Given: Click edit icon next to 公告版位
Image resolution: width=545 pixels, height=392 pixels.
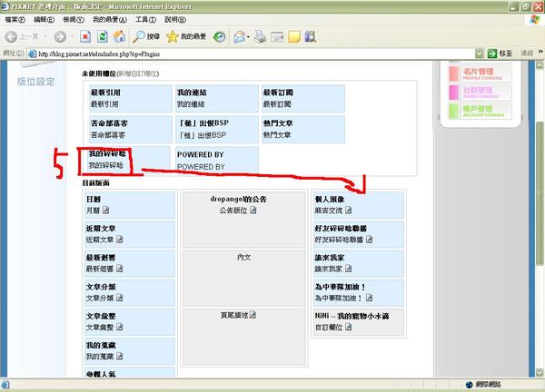Looking at the screenshot, I should (253, 210).
